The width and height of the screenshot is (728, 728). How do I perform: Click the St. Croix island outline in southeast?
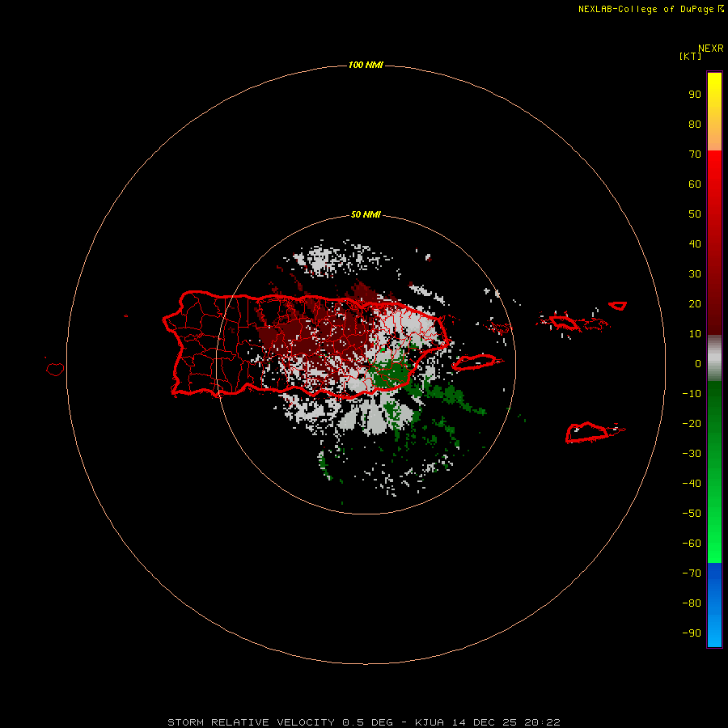tap(595, 432)
